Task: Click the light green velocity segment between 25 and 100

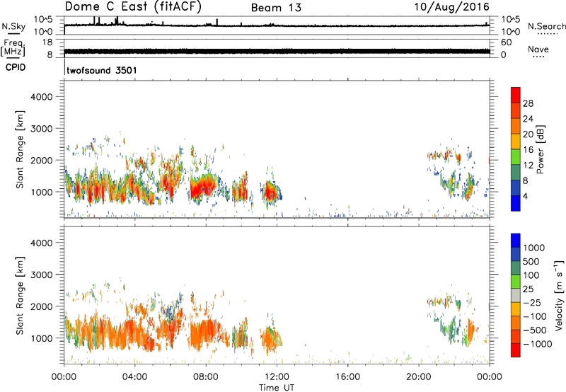Action: (x=516, y=282)
